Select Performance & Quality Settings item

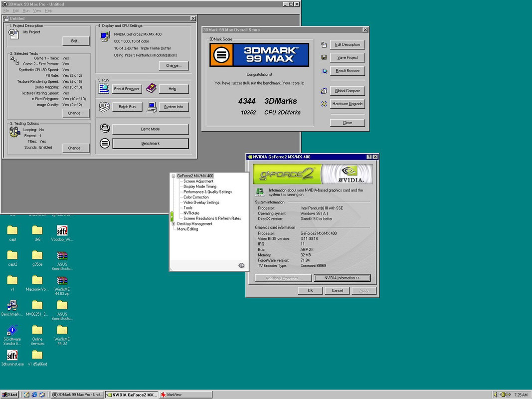click(207, 192)
